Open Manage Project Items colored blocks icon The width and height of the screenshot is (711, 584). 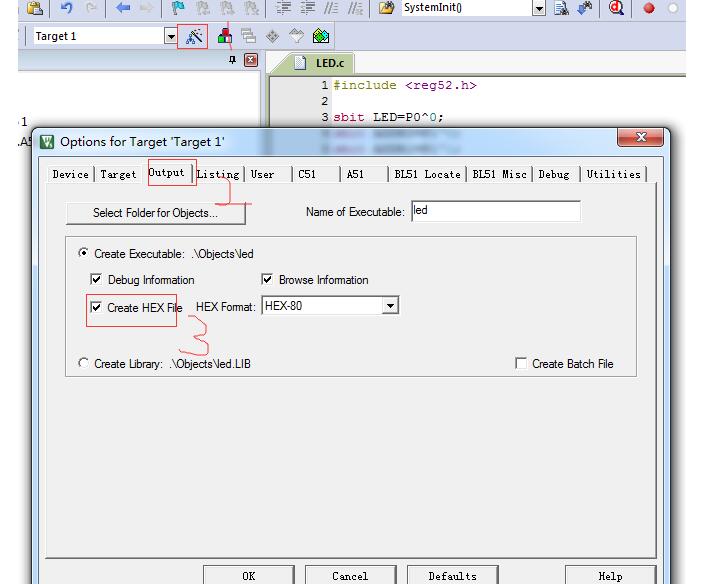coord(225,36)
